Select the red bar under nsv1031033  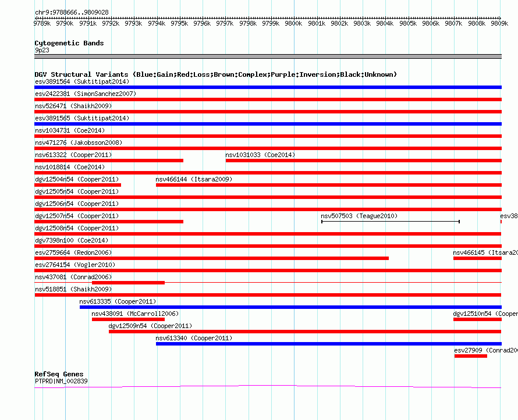point(364,161)
